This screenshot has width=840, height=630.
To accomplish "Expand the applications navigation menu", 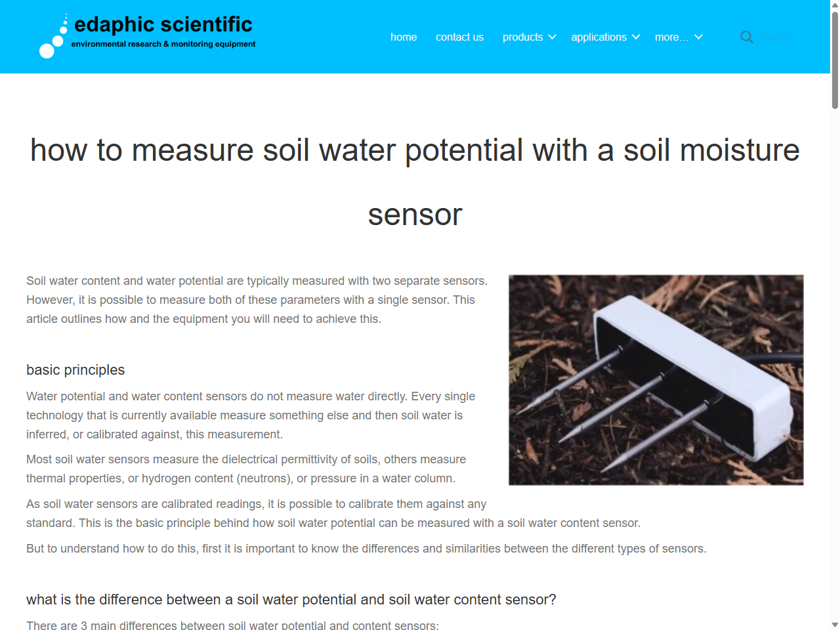I will coord(599,37).
